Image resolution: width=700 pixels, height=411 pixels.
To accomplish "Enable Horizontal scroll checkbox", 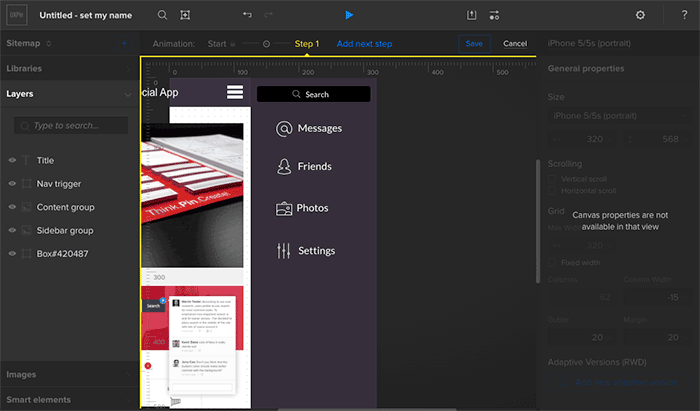I will (552, 191).
